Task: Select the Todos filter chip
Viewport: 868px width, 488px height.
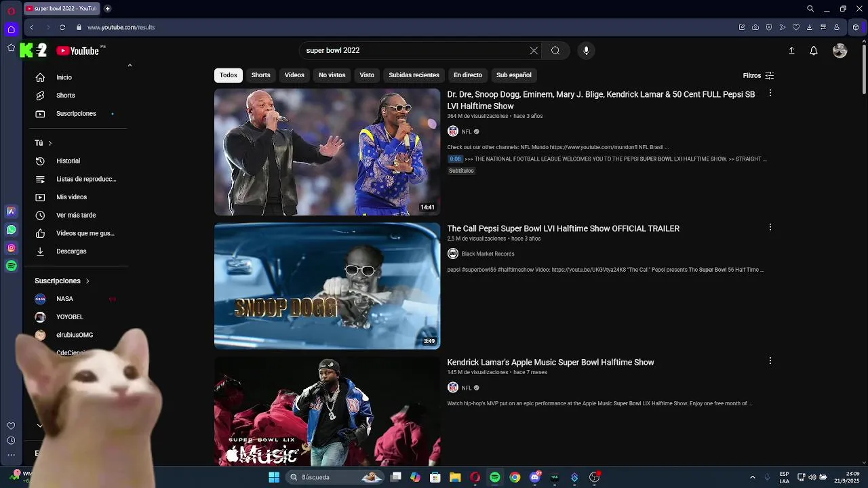Action: (x=229, y=75)
